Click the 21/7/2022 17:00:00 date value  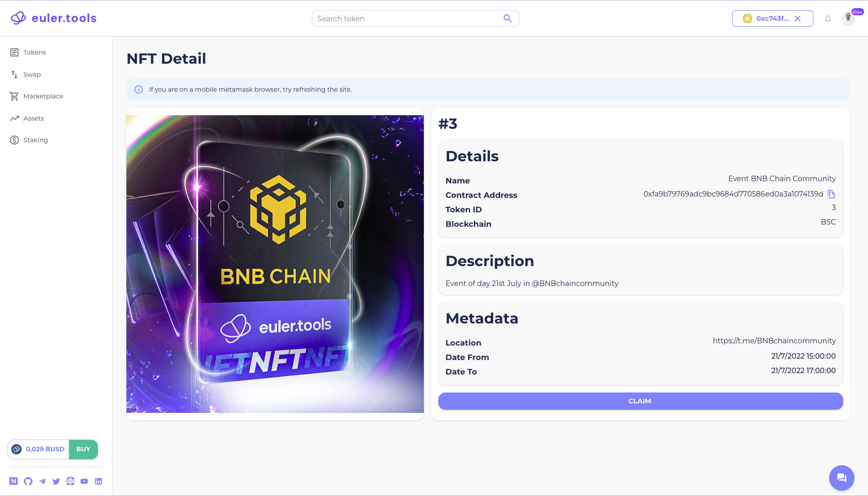(x=803, y=371)
